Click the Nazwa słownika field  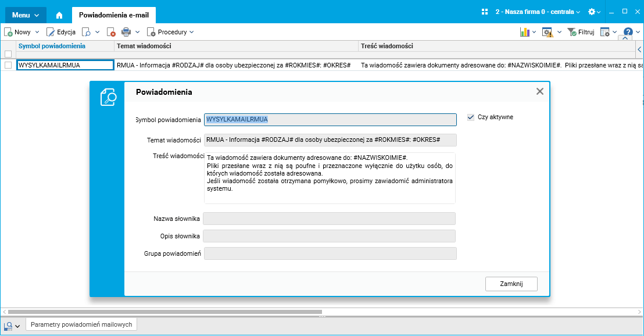point(330,219)
